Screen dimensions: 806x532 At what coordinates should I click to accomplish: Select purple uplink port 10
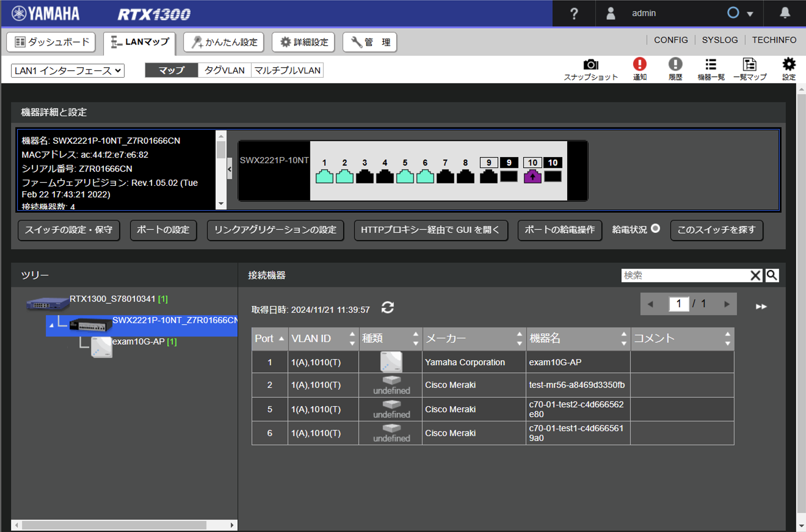click(532, 176)
